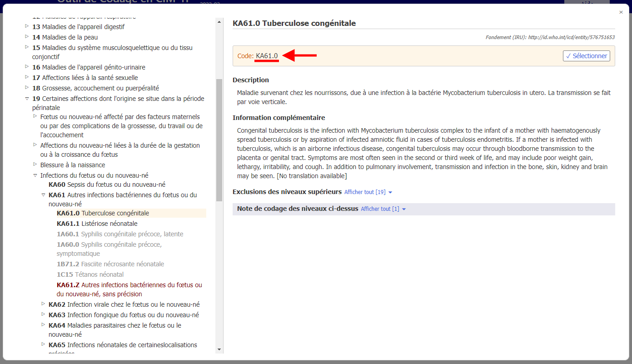Open 1B71.2 Fasciite nécrosante néonatale
Image resolution: width=632 pixels, height=364 pixels.
tap(110, 264)
